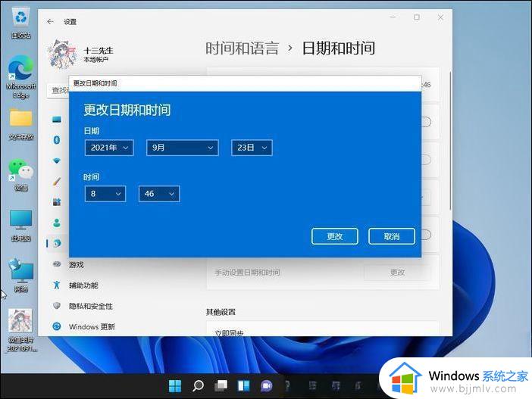Click the greyed 更改 button behind dialog
Image resolution: width=532 pixels, height=399 pixels.
point(398,273)
